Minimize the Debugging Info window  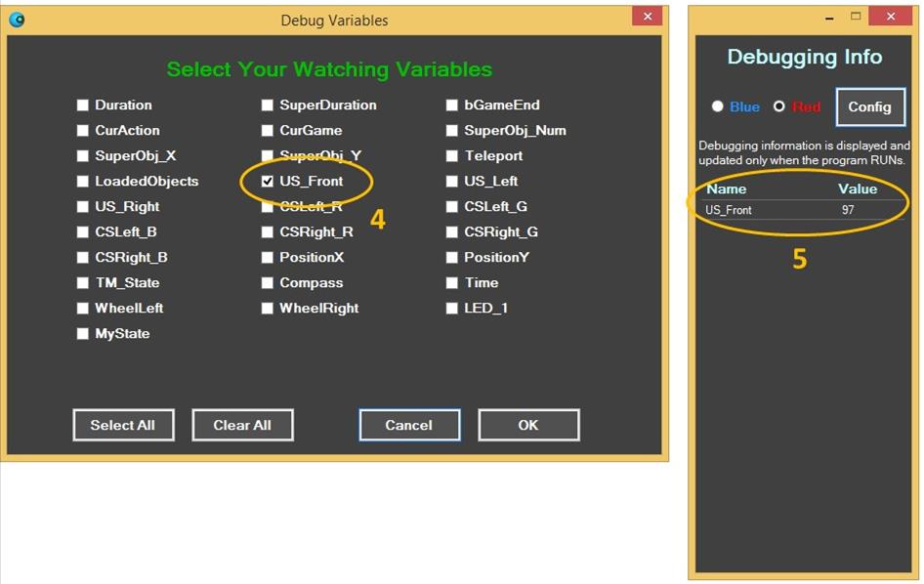pos(830,17)
